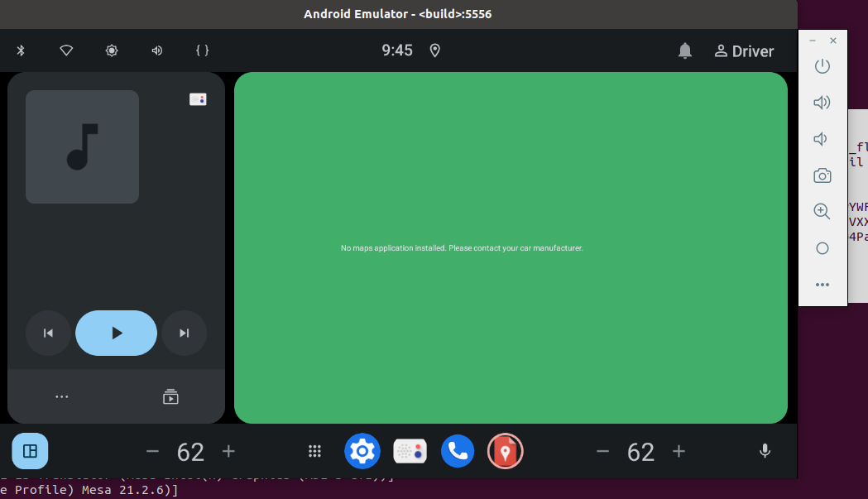
Task: Open the media overflow three-dot menu
Action: pyautogui.click(x=62, y=396)
